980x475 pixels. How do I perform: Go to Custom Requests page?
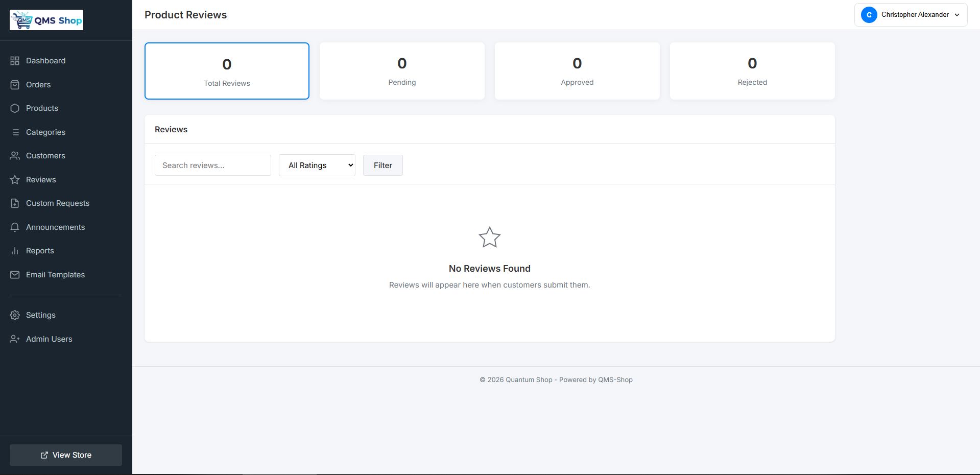(x=57, y=203)
